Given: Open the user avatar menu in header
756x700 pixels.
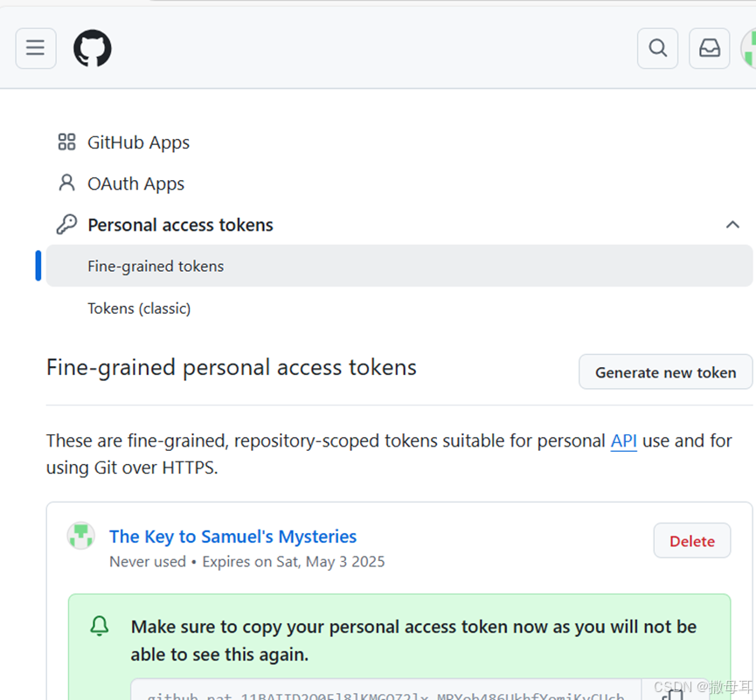Looking at the screenshot, I should point(749,48).
